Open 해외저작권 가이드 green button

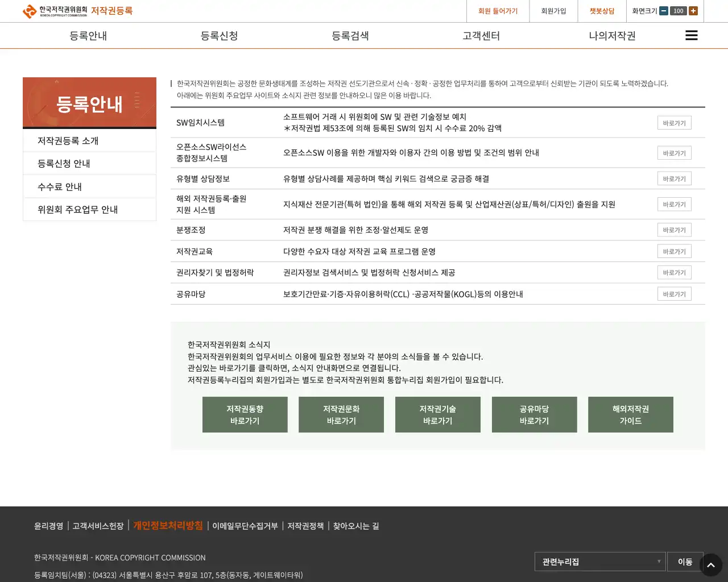[x=631, y=415]
